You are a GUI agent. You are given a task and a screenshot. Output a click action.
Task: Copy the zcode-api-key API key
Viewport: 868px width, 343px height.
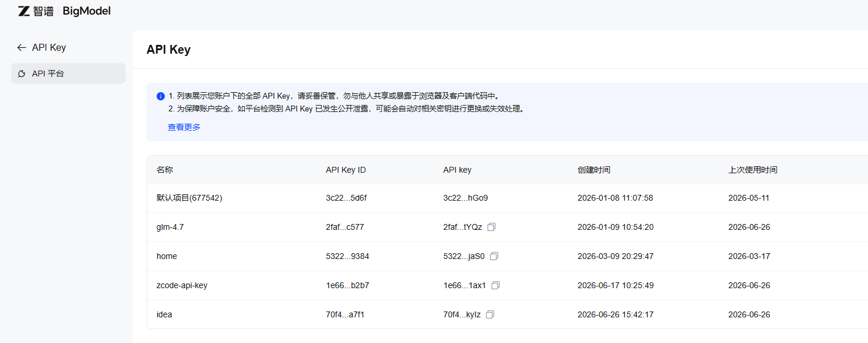[495, 285]
